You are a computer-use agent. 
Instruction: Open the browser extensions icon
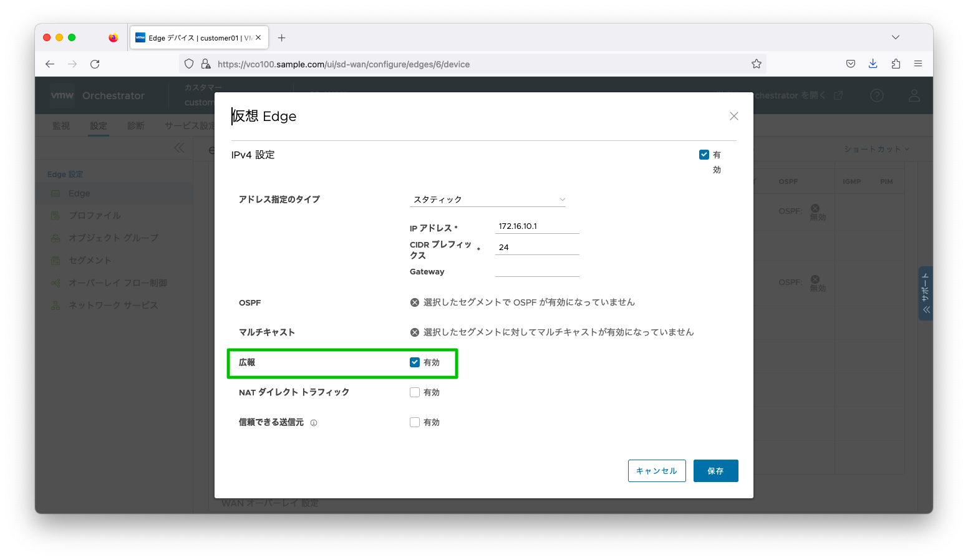896,64
